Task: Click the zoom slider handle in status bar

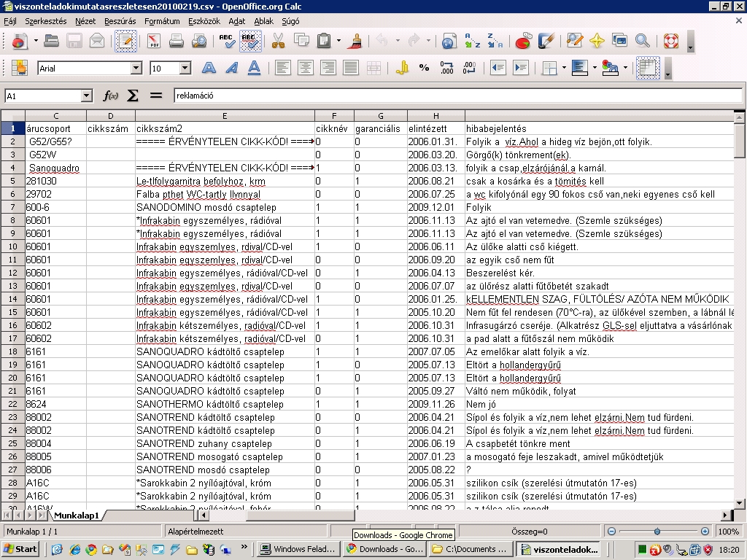Action: pos(657,531)
